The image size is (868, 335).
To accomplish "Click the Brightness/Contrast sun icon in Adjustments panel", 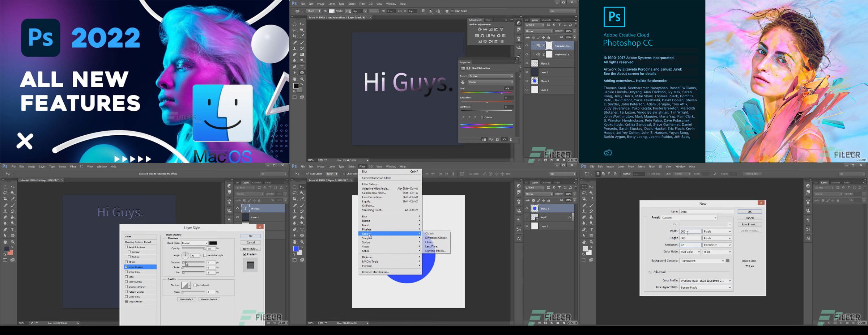I will (480, 29).
